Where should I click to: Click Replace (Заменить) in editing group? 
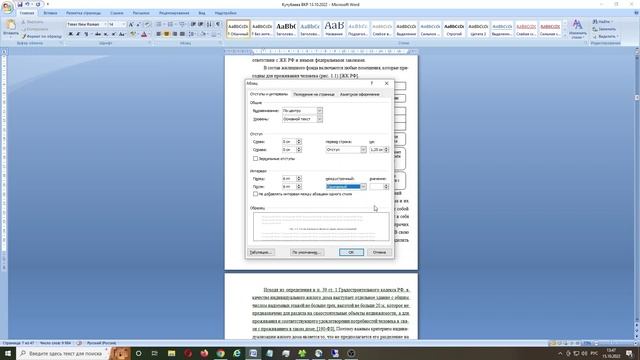click(x=604, y=29)
